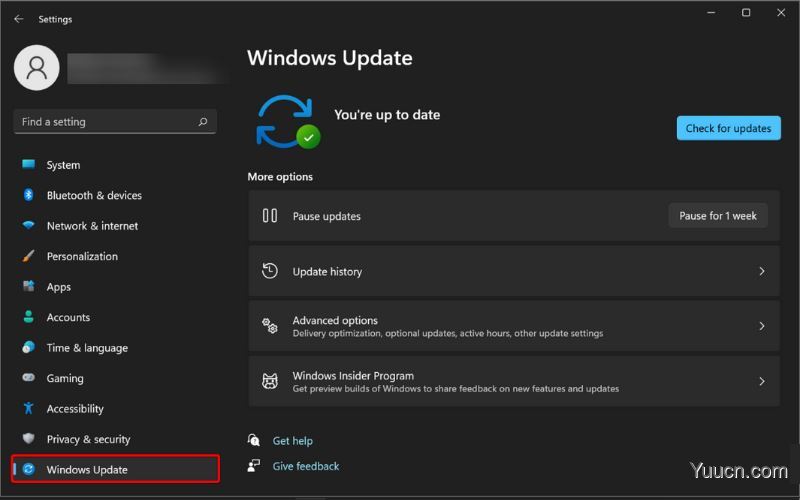Click the back arrow in Settings title bar
This screenshot has width=800, height=500.
[x=19, y=19]
